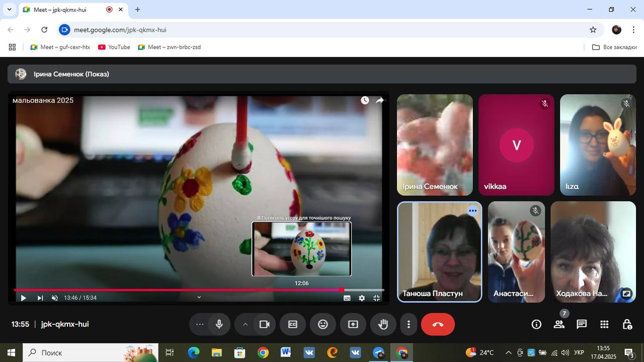
Task: Open the chat panel icon
Action: pyautogui.click(x=582, y=324)
